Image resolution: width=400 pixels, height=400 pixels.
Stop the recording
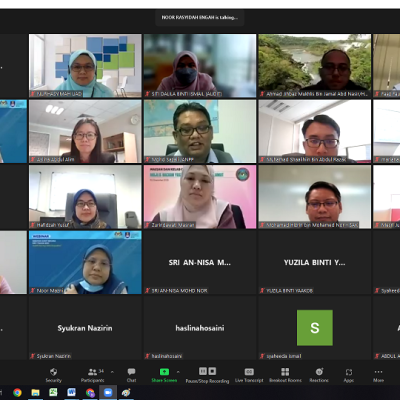click(x=212, y=371)
